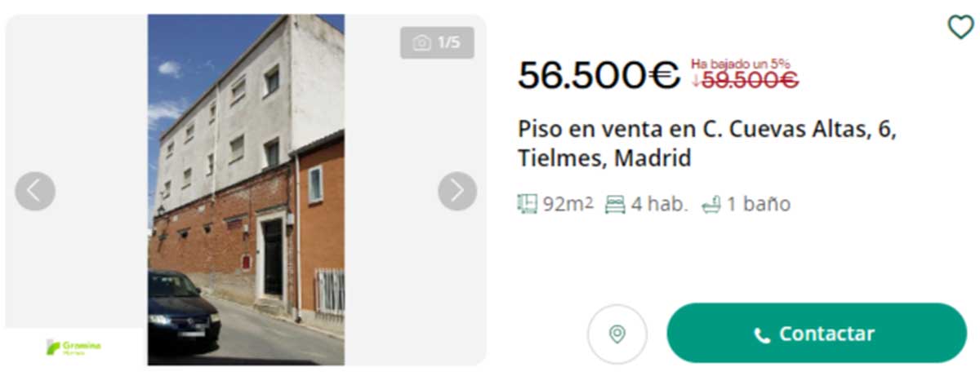Click the camera icon in photo counter

(422, 43)
